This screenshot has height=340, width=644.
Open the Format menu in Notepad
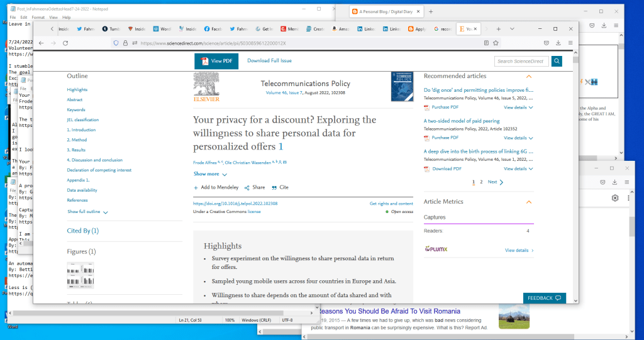38,18
